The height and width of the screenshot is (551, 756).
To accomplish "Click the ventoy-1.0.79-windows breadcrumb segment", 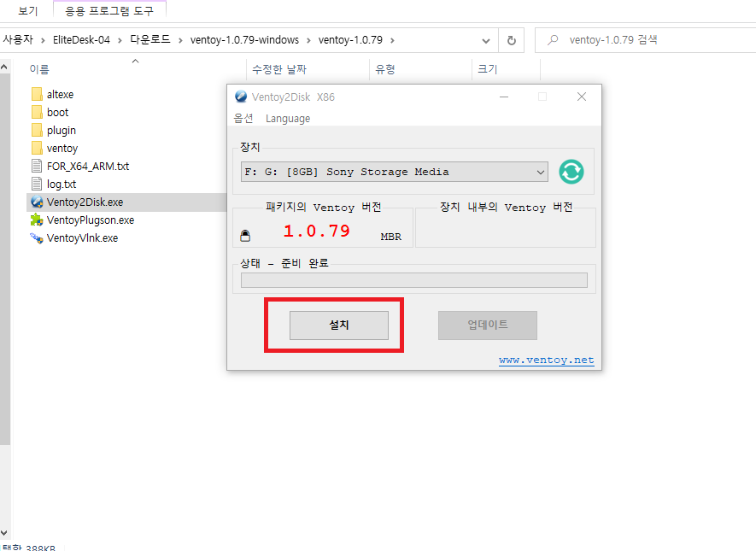I will (x=244, y=40).
